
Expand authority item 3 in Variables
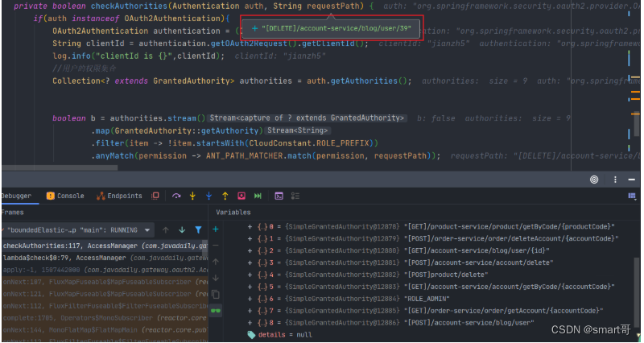point(250,262)
